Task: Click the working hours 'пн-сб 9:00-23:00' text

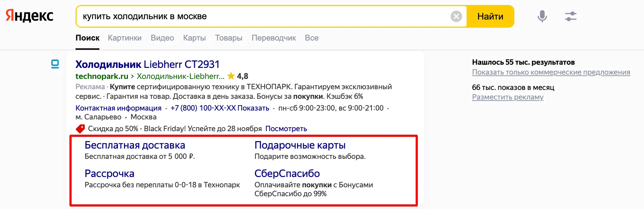Action: tap(307, 108)
